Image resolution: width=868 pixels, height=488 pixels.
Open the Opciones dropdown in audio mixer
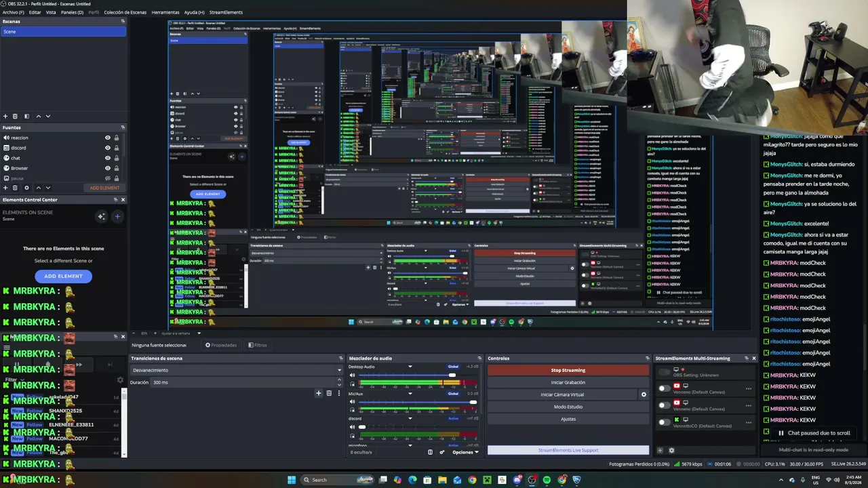coord(465,452)
